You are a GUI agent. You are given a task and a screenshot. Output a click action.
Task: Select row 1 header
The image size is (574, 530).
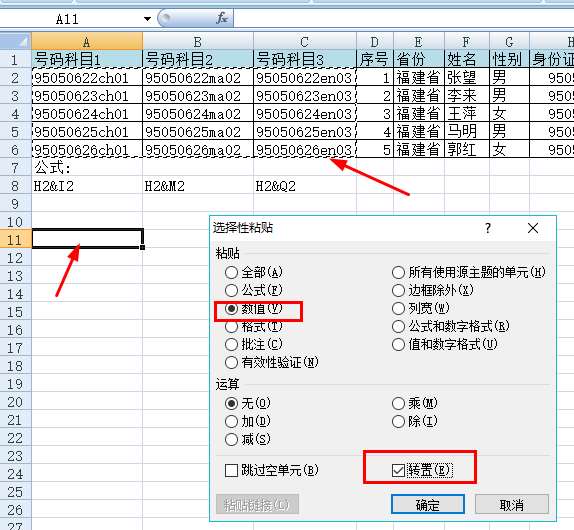pos(15,59)
